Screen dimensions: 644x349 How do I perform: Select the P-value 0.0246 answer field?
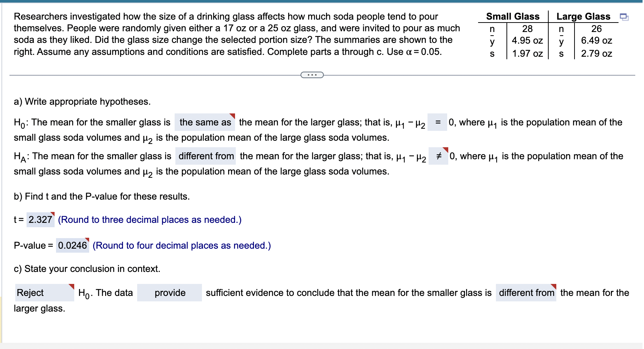click(73, 245)
